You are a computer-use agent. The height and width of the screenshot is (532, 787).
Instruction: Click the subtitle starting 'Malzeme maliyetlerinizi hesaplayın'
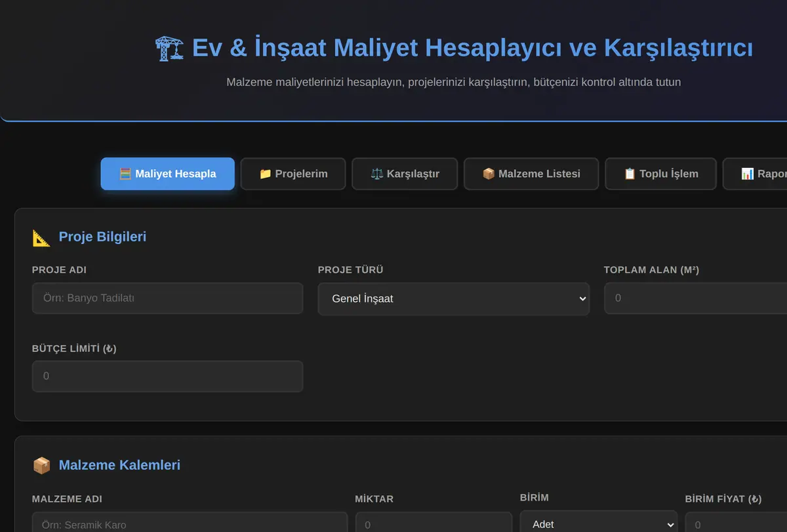[x=454, y=82]
